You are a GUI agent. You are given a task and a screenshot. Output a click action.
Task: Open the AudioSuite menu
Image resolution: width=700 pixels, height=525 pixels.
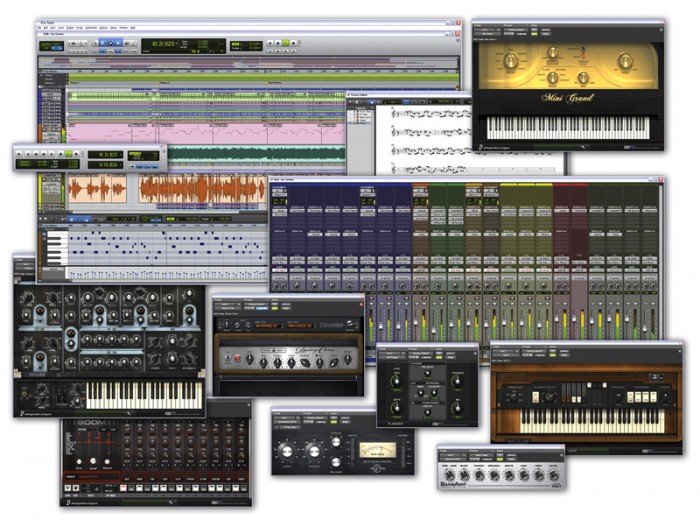[91, 28]
